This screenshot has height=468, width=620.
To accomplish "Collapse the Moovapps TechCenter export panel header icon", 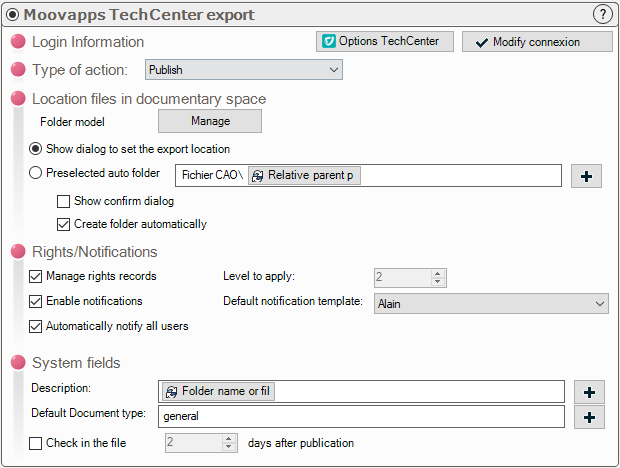I will click(12, 15).
